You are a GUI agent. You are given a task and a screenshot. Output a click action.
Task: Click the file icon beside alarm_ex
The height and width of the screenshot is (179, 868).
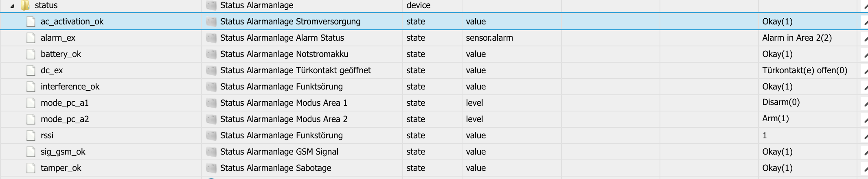click(x=31, y=38)
